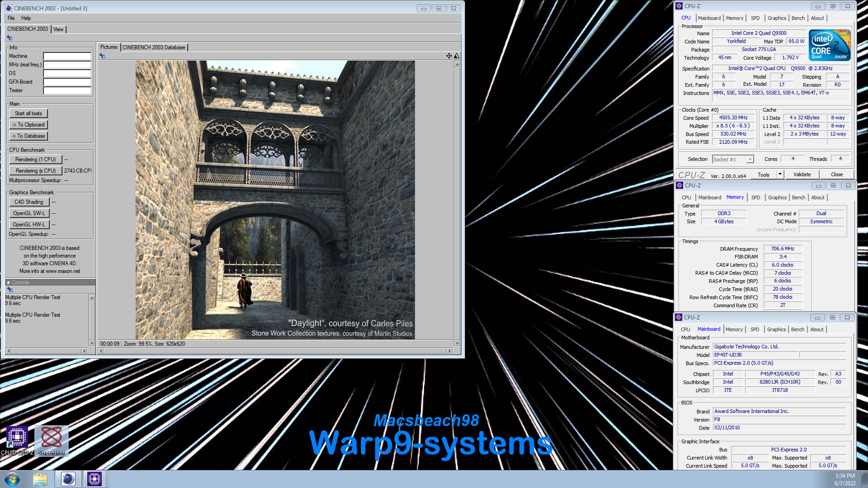This screenshot has width=868, height=488.
Task: Click the picture's horizontal scrollbar right arrow
Action: 449,351
